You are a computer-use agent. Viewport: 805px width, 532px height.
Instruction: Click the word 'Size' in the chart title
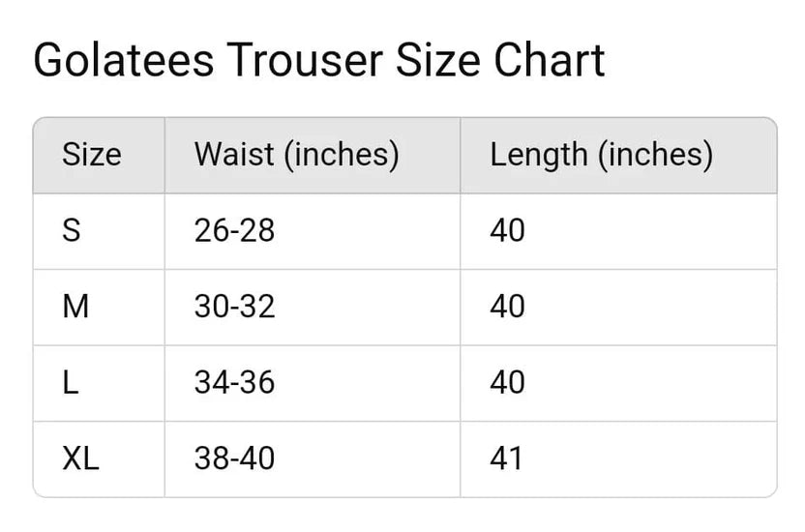click(439, 61)
